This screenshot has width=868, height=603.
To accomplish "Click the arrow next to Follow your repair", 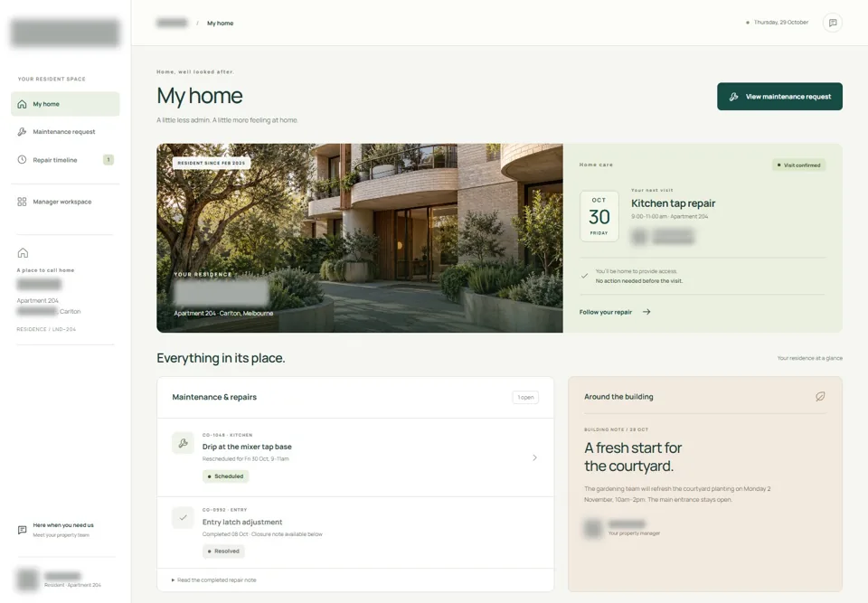I will click(x=646, y=312).
